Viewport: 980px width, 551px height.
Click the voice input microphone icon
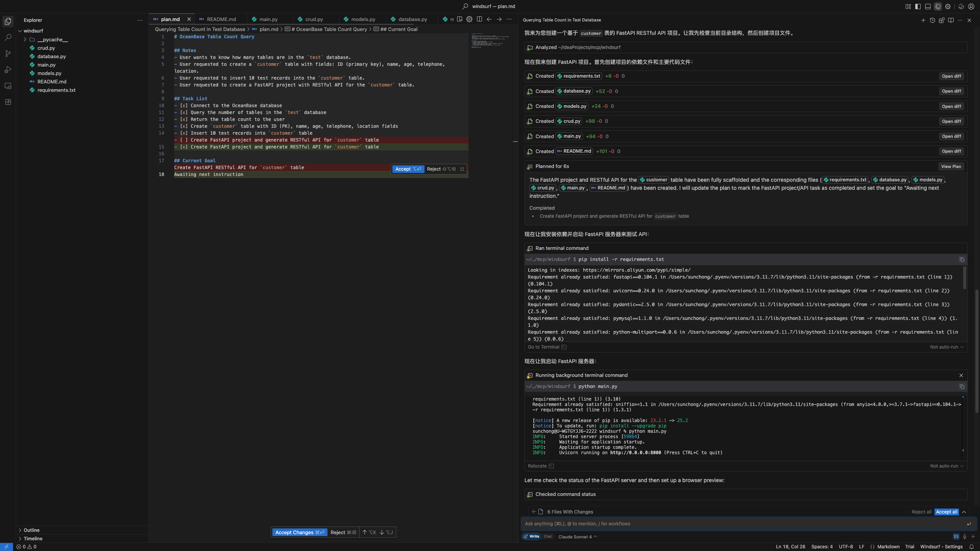(x=965, y=536)
